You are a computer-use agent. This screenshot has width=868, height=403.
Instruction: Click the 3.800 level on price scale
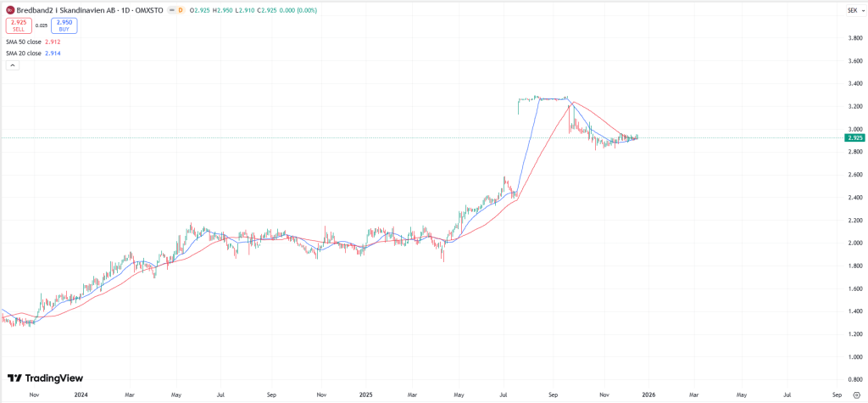pyautogui.click(x=853, y=38)
